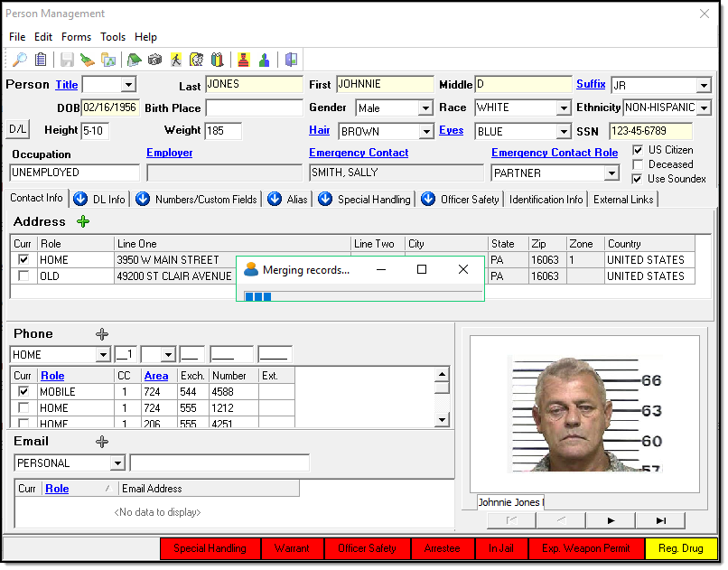Click the exit door toolbar icon
This screenshot has height=570, width=728.
[291, 60]
